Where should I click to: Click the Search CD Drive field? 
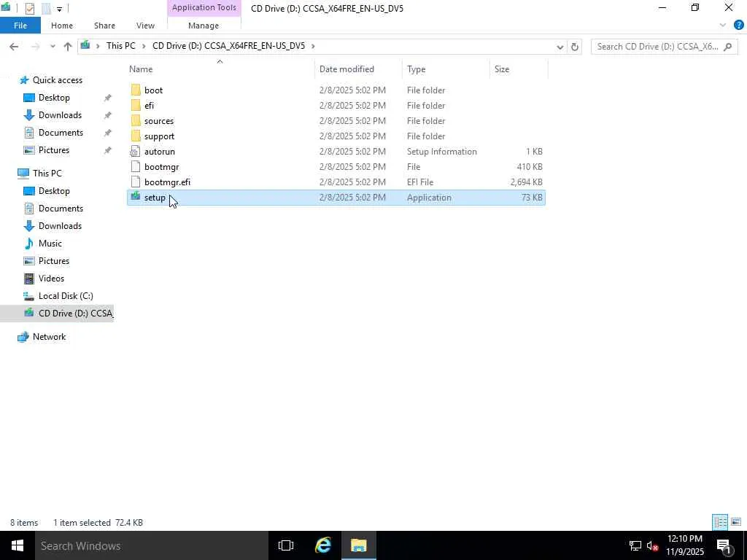(664, 47)
